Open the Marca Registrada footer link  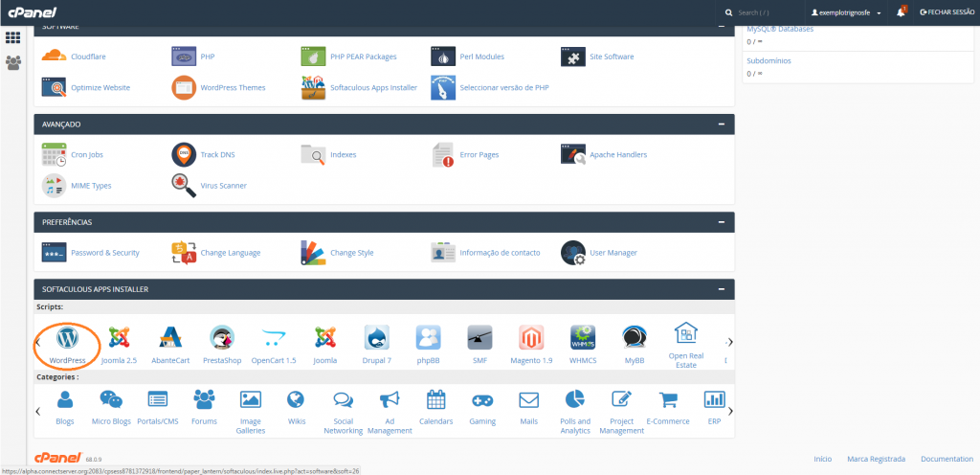[876, 459]
